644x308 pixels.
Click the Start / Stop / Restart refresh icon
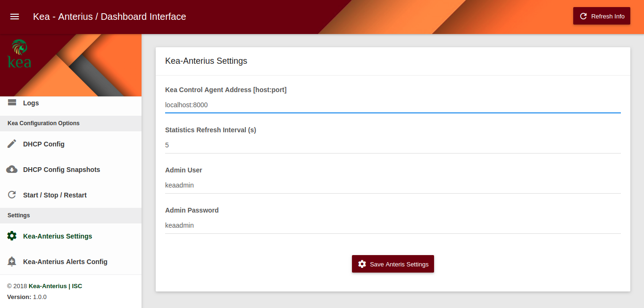pyautogui.click(x=12, y=195)
